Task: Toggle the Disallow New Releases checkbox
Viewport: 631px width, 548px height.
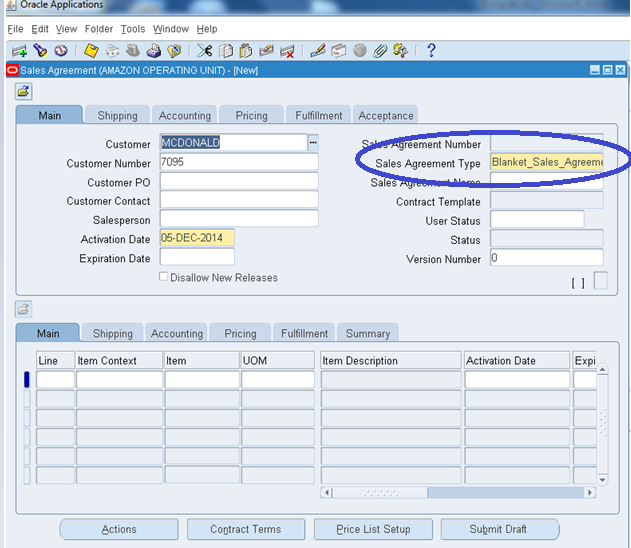Action: 163,277
